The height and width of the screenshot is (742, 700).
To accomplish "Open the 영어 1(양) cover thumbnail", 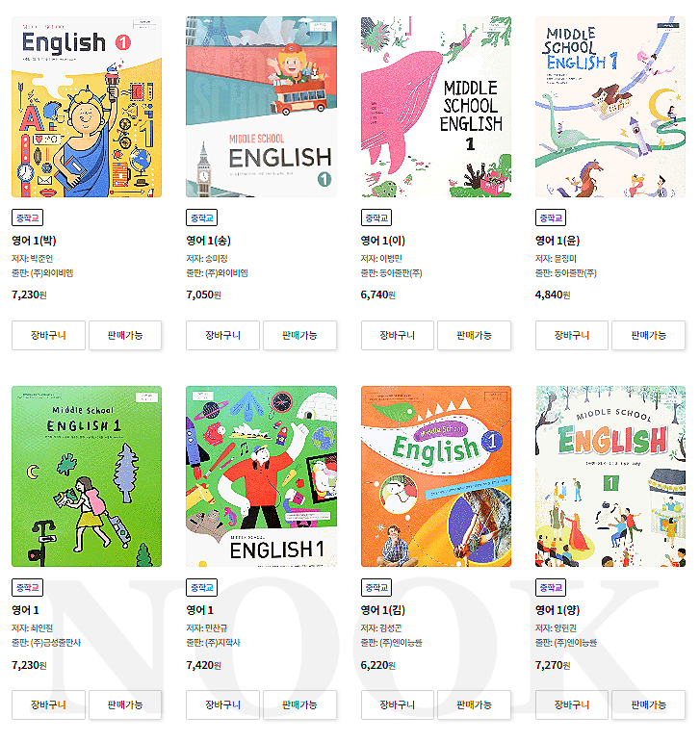I will point(610,476).
